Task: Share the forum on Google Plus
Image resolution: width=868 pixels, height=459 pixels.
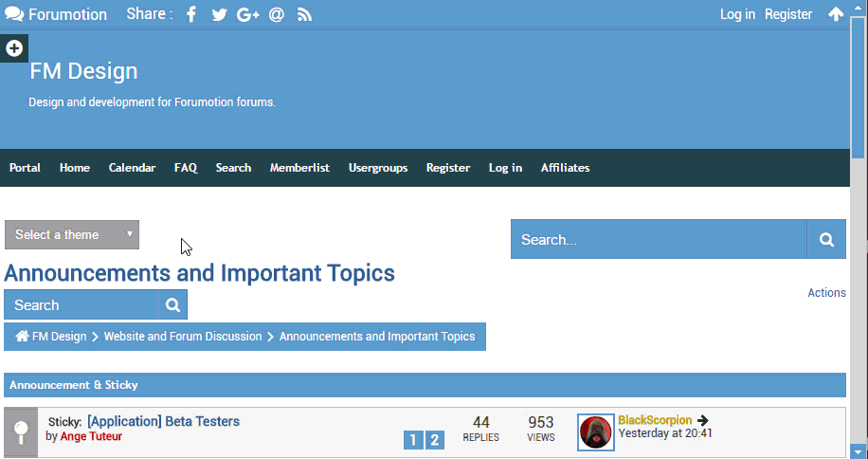Action: (x=248, y=14)
